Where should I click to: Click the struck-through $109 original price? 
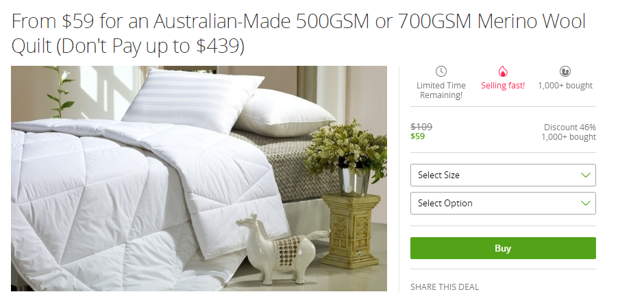click(x=421, y=127)
